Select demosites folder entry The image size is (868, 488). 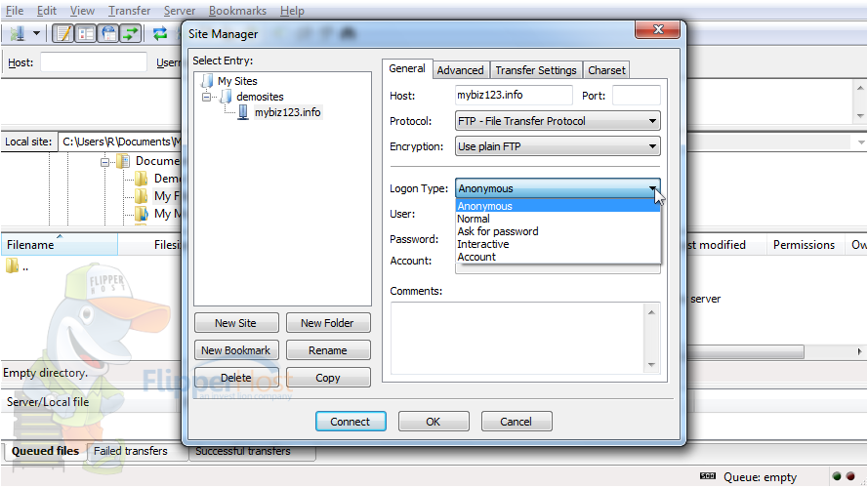pyautogui.click(x=260, y=97)
